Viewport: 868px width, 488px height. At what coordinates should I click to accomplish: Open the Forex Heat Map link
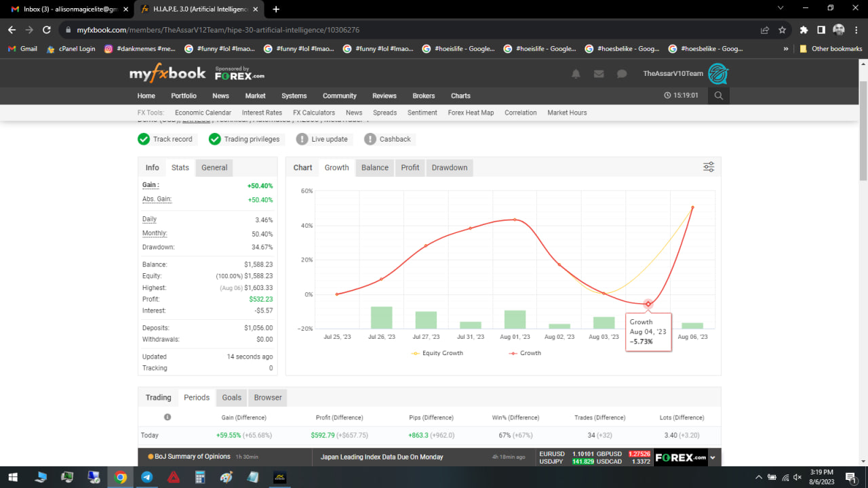point(471,113)
